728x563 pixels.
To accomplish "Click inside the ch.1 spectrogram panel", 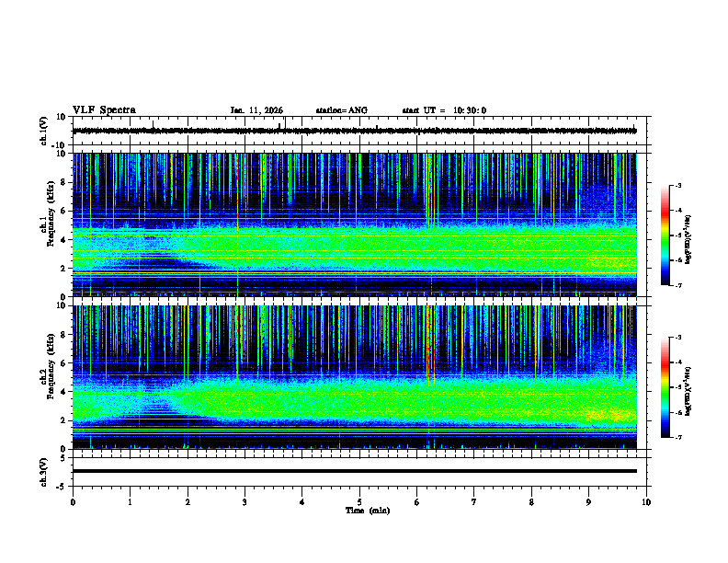I will click(354, 224).
